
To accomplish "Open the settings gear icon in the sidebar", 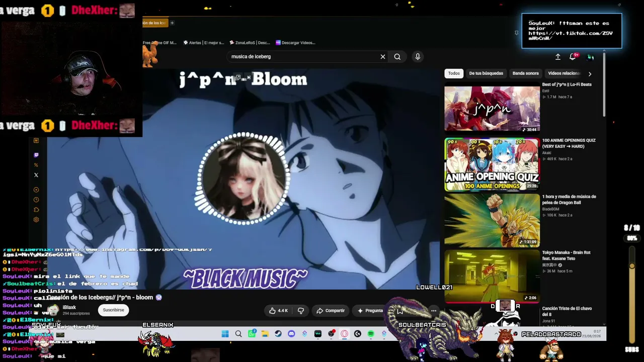I will tap(36, 220).
